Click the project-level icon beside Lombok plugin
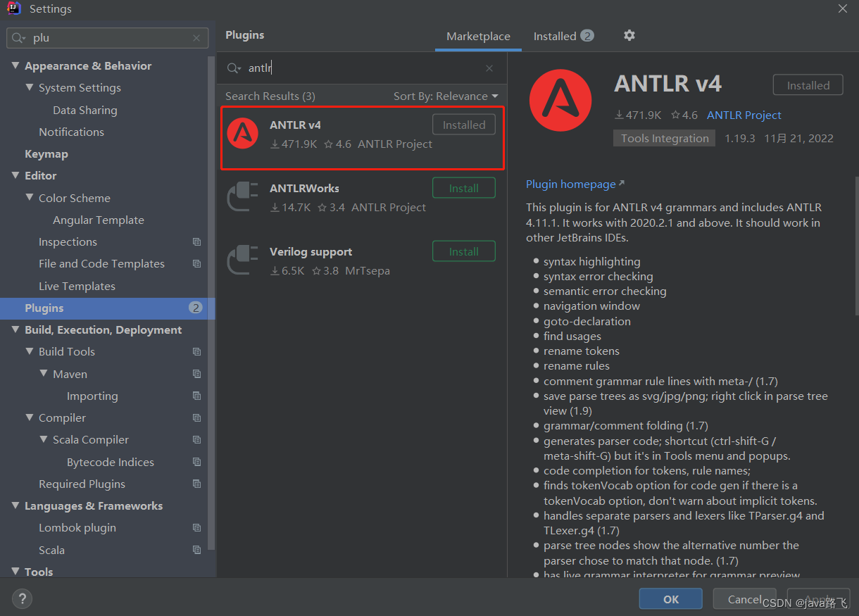859x616 pixels. [196, 528]
